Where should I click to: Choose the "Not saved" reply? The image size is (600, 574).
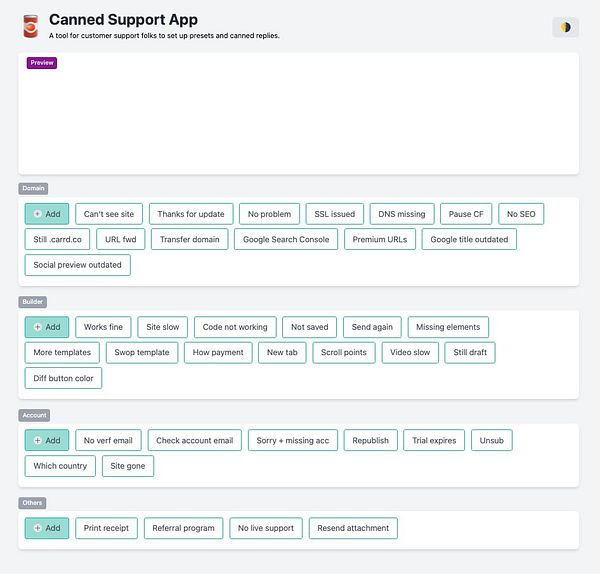pos(310,327)
